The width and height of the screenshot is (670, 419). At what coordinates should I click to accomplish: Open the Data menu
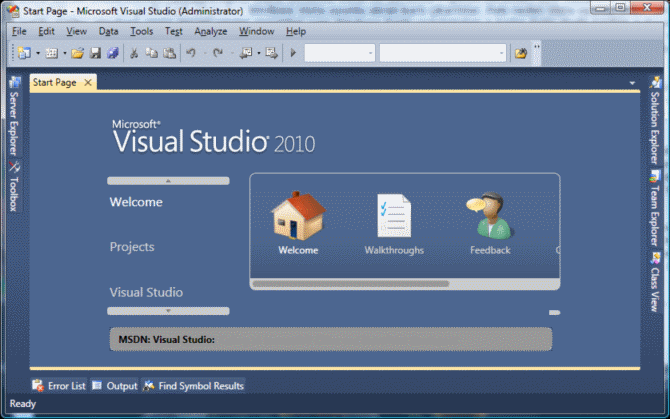click(109, 31)
